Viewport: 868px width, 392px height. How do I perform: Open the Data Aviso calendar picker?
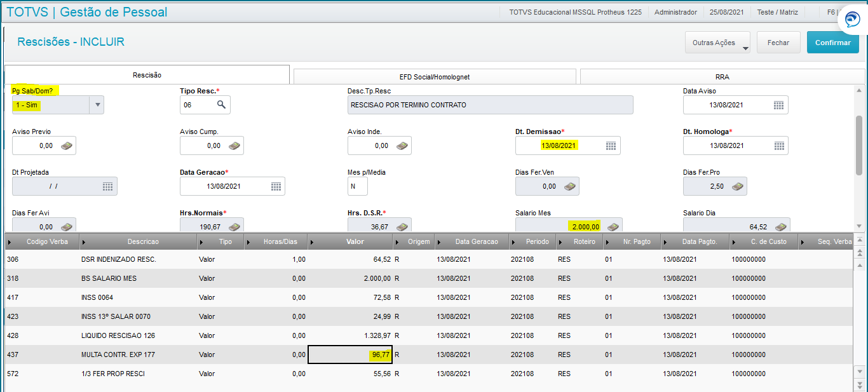point(778,105)
